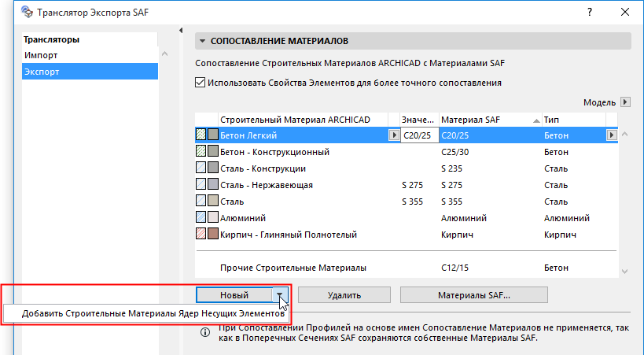This screenshot has width=644, height=355.
Task: Click the S 235 SAF material cell
Action: (x=451, y=168)
